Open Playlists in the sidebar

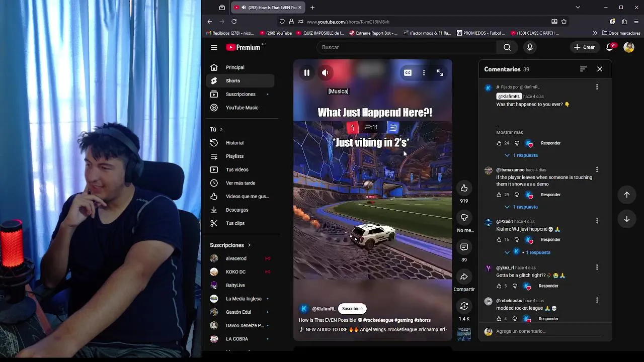(240, 156)
